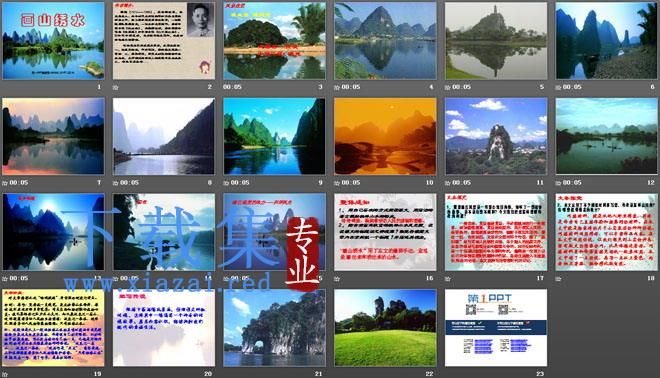Click the transition star icon below slide 4
660x378 pixels.
(336, 87)
